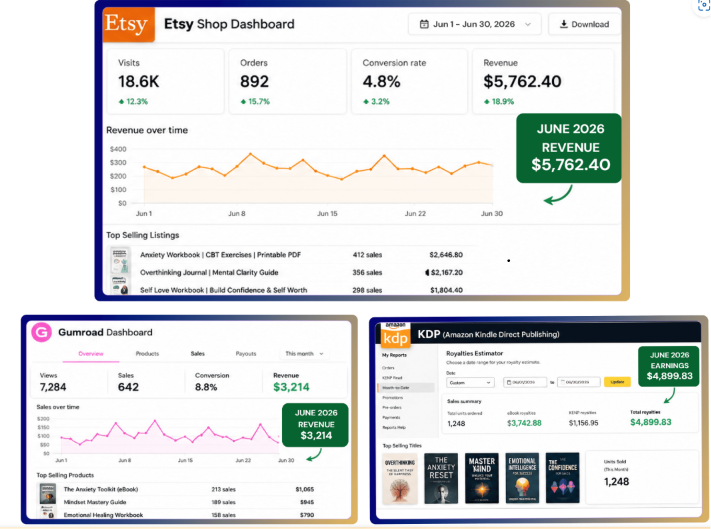Switch to the Payouts tab in Gumroad

(x=246, y=354)
